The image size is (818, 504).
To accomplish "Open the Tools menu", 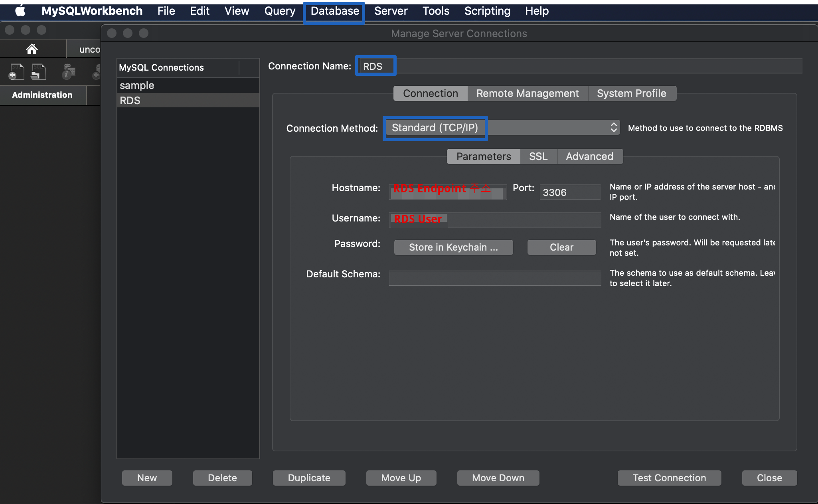I will pos(436,11).
